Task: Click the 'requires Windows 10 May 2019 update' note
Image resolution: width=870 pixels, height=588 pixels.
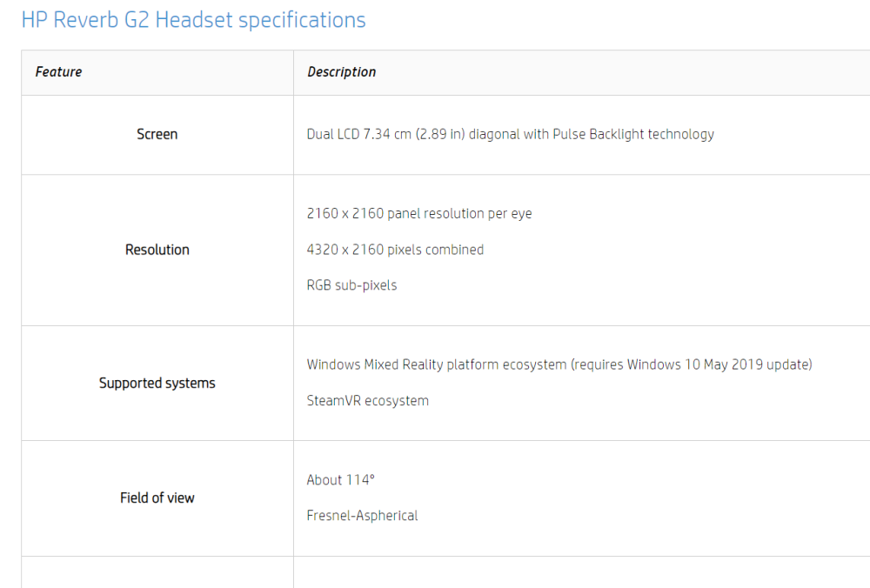Action: 692,364
